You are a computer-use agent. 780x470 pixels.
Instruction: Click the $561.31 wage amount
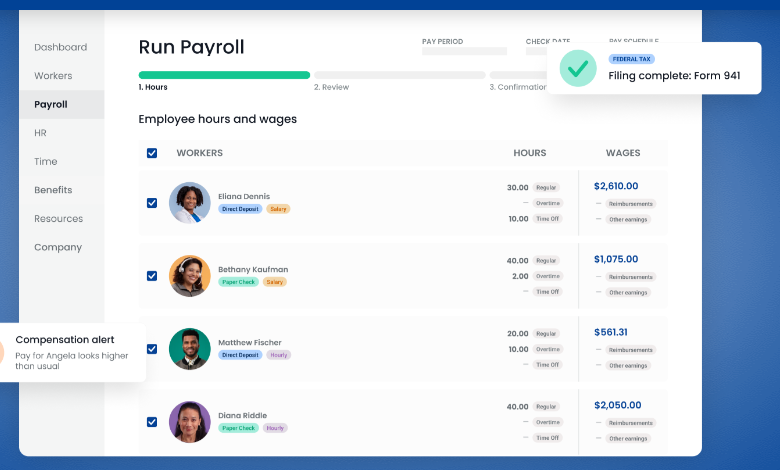point(610,332)
